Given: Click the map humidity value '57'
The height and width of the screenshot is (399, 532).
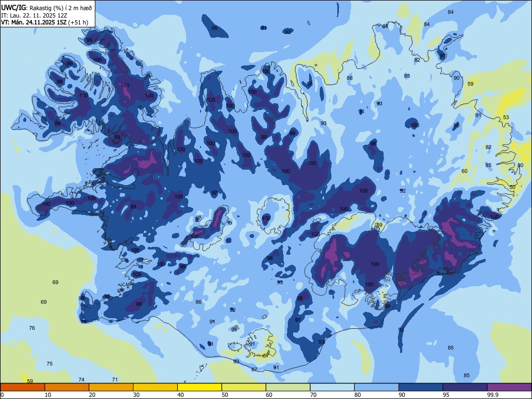Looking at the screenshot, I should click(x=265, y=355).
